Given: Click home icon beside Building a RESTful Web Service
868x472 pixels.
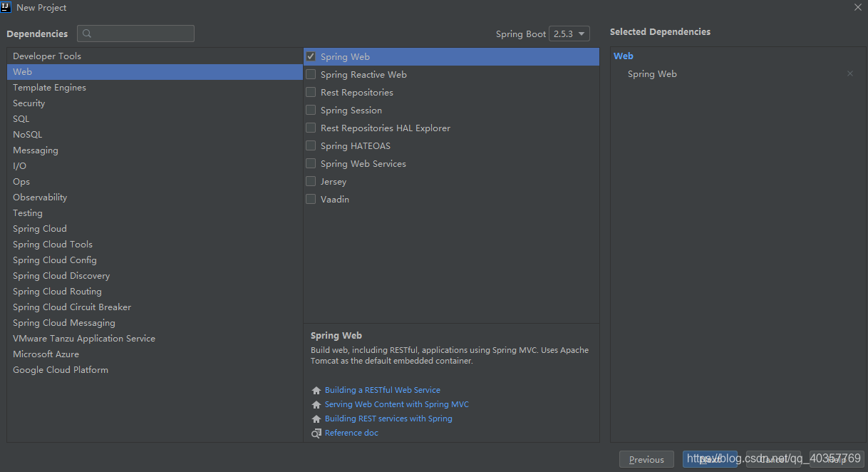Looking at the screenshot, I should coord(316,390).
